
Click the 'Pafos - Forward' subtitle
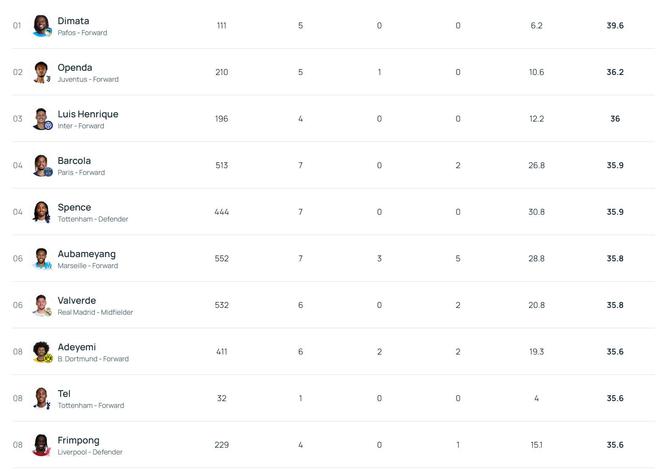pos(82,33)
